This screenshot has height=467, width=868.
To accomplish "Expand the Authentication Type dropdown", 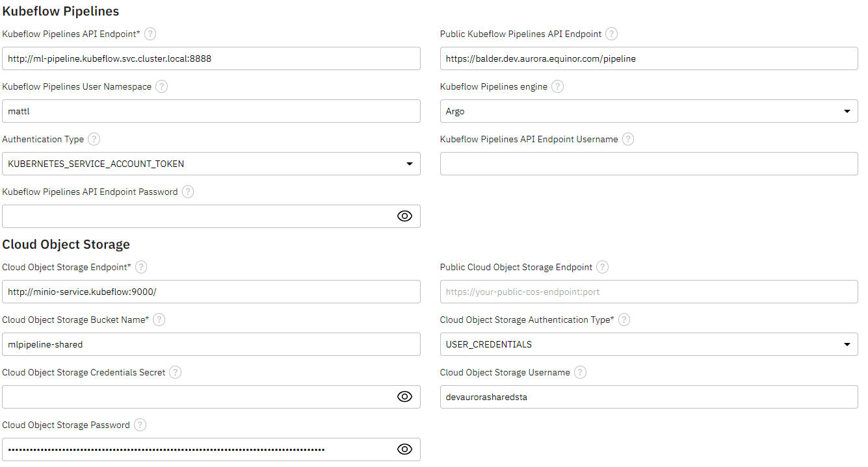I will point(410,164).
